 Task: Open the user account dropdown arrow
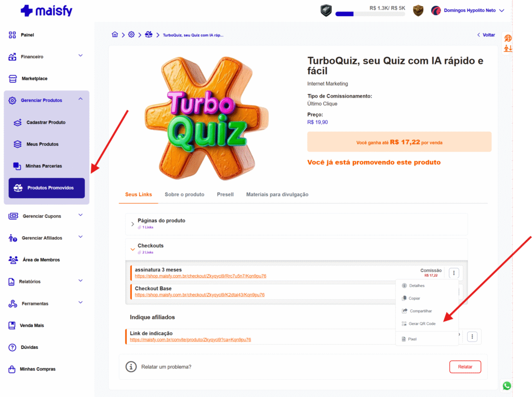click(501, 10)
